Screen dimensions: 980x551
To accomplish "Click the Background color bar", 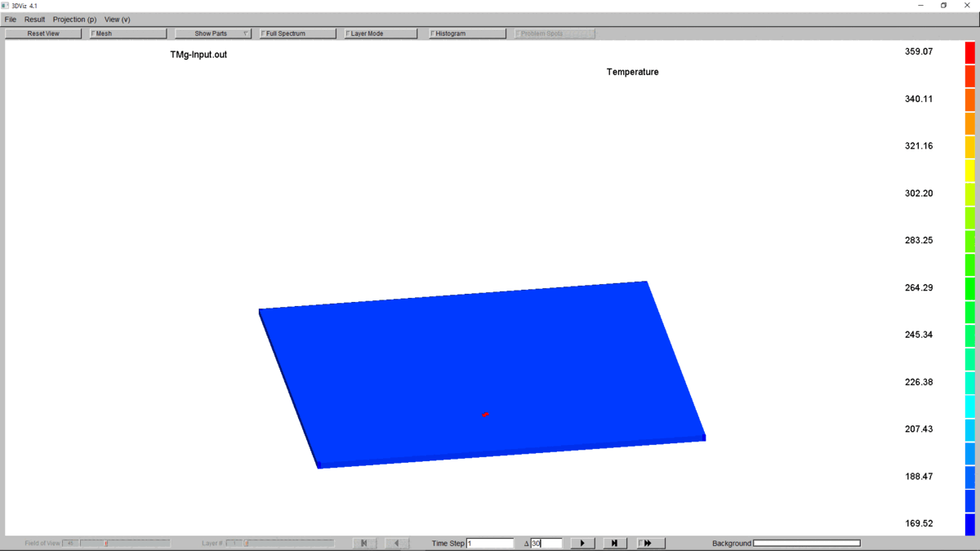I will [806, 543].
